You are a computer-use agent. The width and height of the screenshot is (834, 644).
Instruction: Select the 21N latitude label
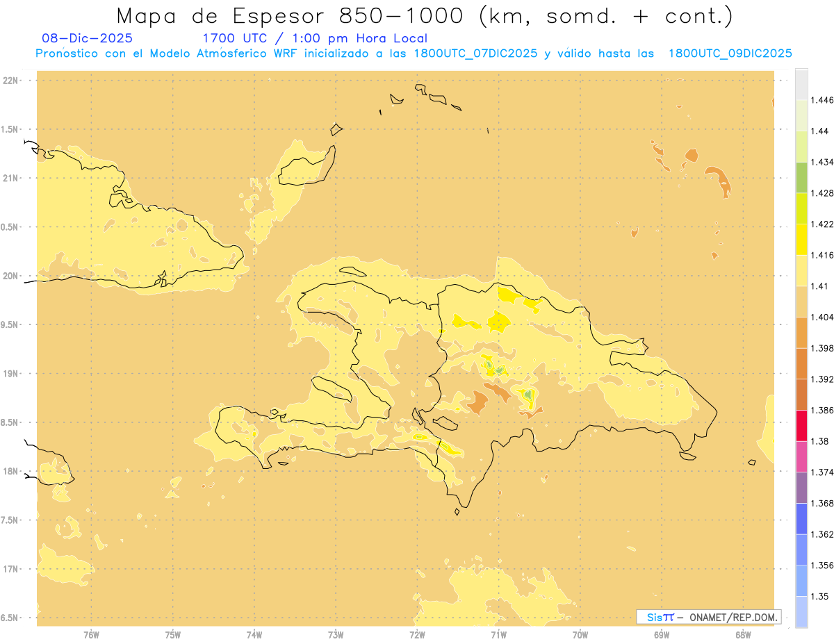click(10, 178)
